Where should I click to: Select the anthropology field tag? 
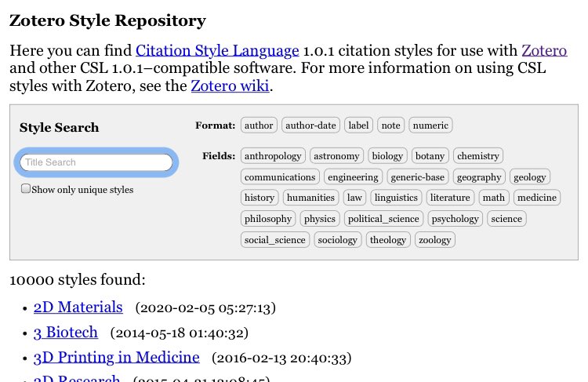[273, 156]
